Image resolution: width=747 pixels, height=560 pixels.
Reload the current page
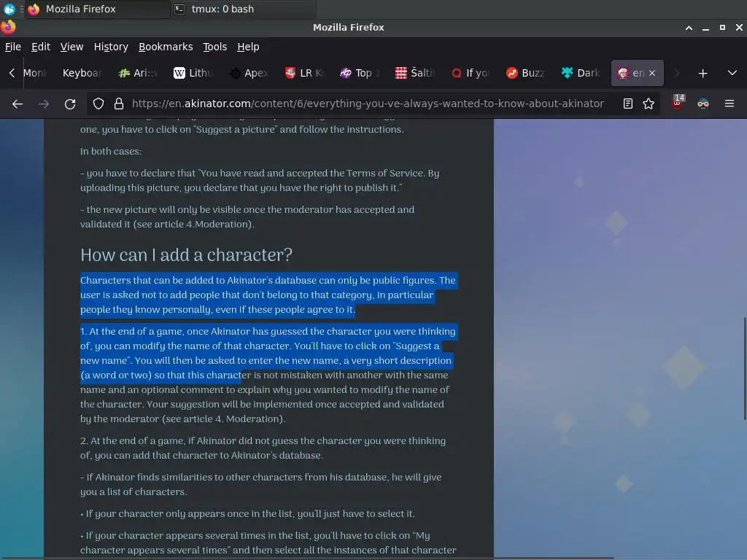pyautogui.click(x=70, y=104)
